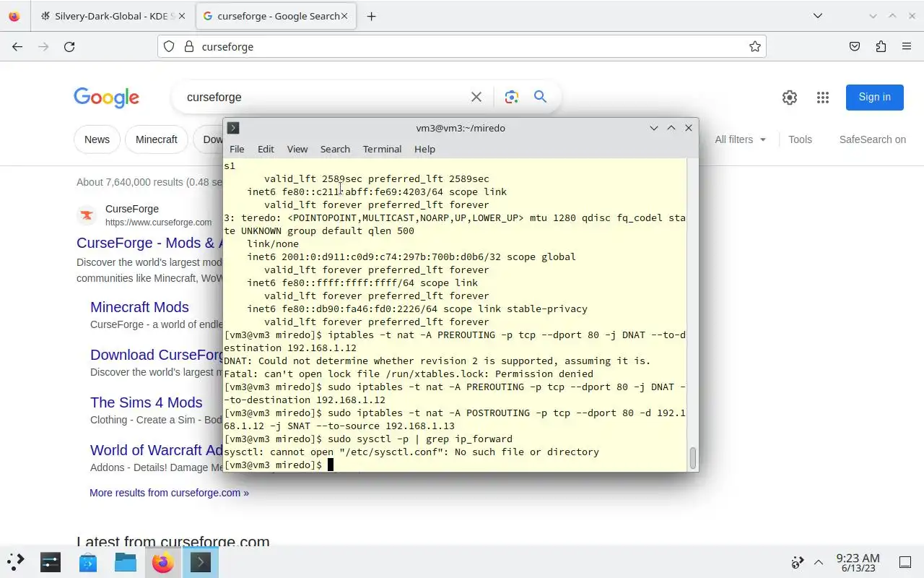Click the terminal title vm3@vm3:~/miredo
The image size is (924, 578).
click(461, 128)
